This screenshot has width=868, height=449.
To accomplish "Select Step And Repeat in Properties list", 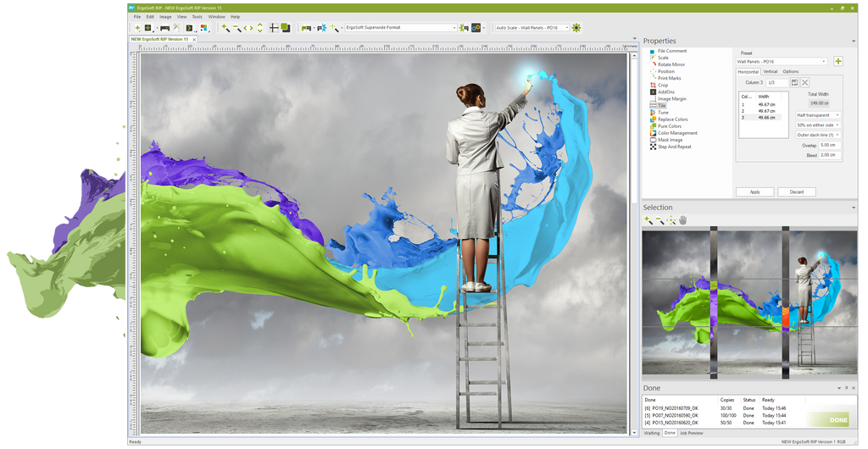I will (x=674, y=147).
